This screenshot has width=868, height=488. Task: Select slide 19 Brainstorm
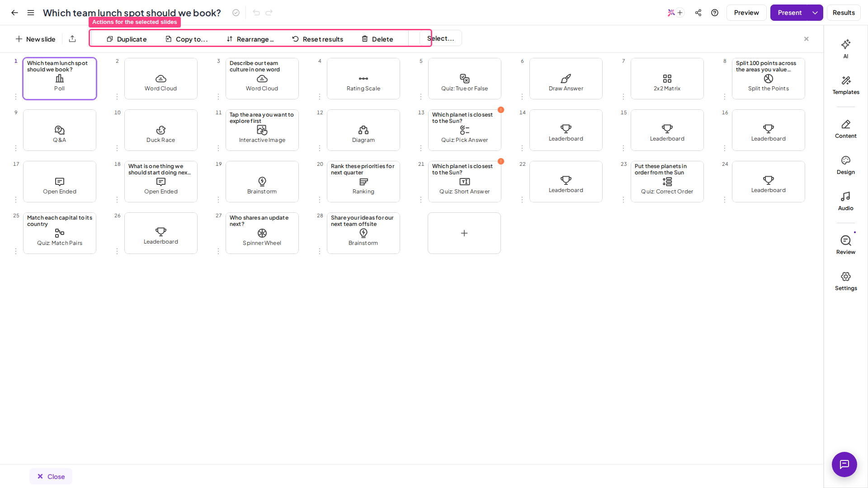pyautogui.click(x=262, y=182)
